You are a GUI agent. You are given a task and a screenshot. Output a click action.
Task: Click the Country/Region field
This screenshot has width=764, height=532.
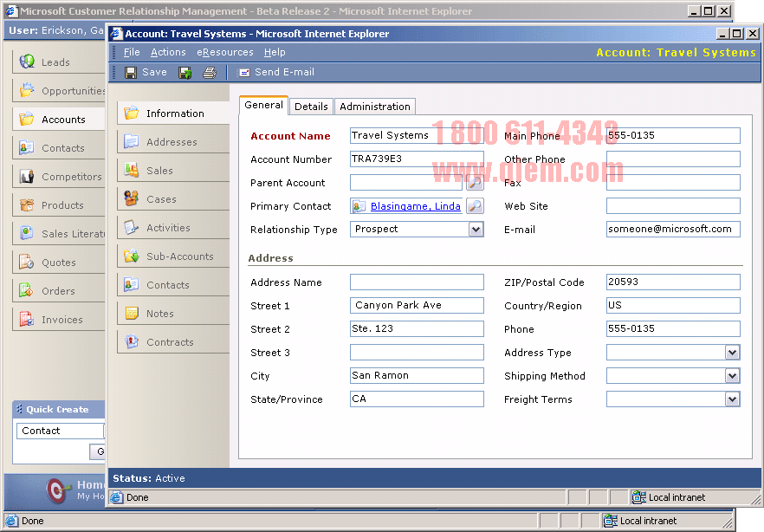[673, 305]
